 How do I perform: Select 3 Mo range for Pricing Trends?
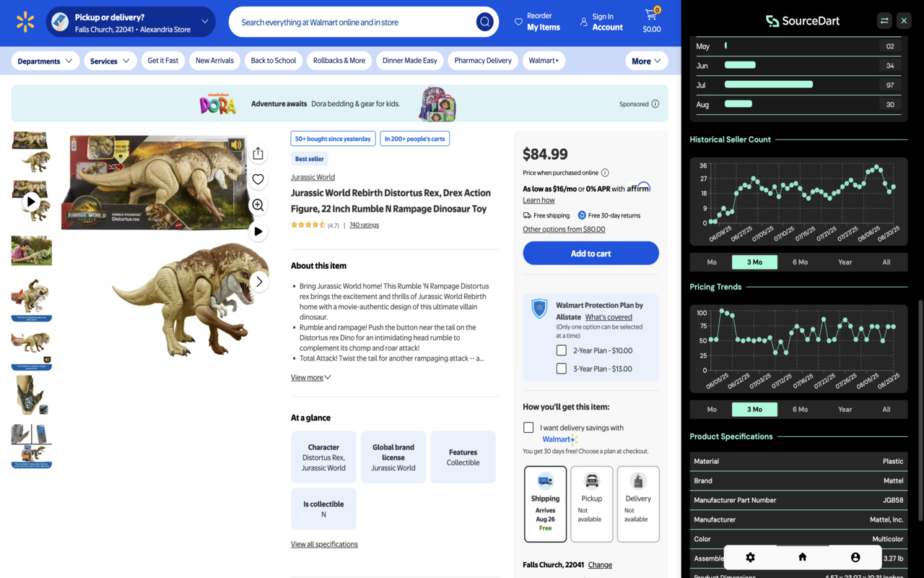click(x=754, y=410)
